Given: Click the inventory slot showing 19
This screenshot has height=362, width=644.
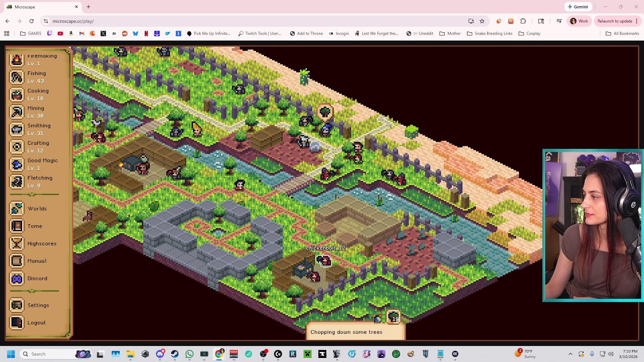Looking at the screenshot, I should (x=393, y=317).
